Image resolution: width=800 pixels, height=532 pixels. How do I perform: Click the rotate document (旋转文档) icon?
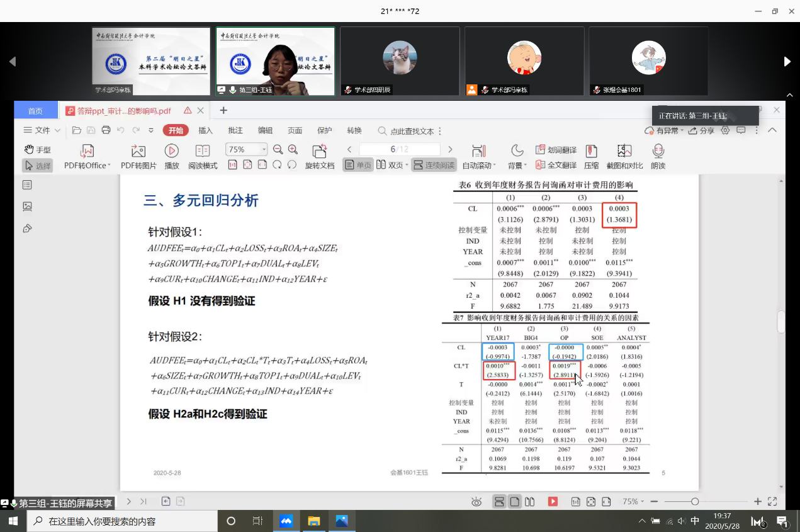[320, 151]
